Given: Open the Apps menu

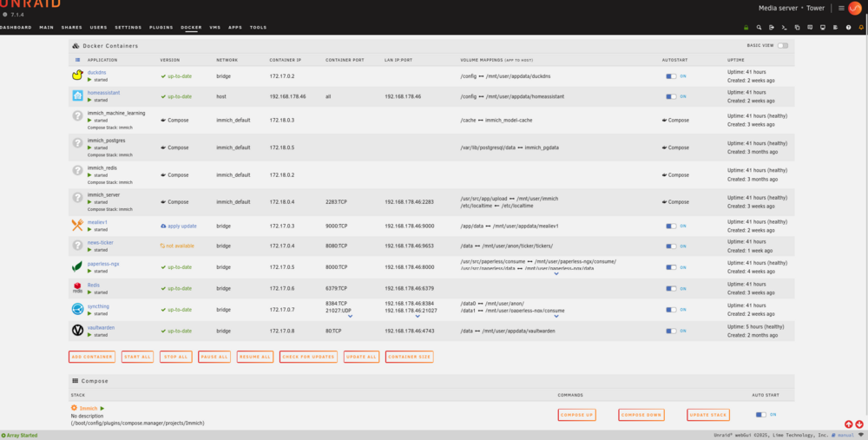Looking at the screenshot, I should (235, 27).
